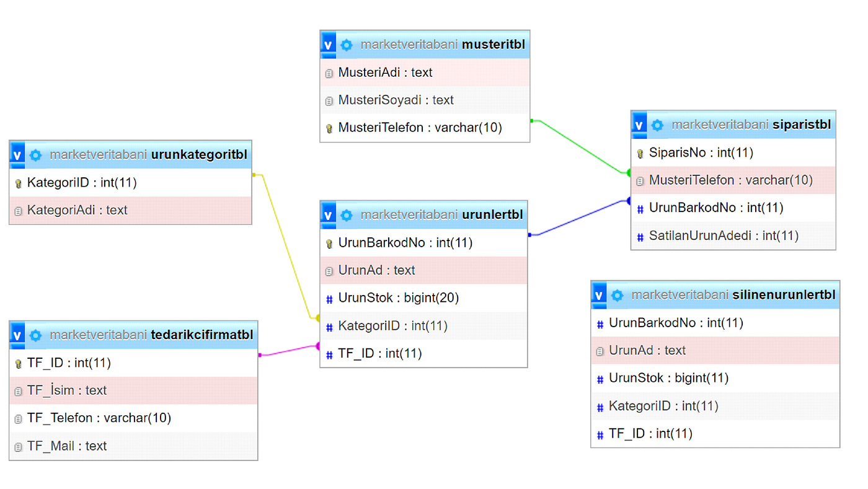This screenshot has width=868, height=489.
Task: Click the primary key icon beside MusteriTelefon in musteritbl
Action: pos(329,129)
